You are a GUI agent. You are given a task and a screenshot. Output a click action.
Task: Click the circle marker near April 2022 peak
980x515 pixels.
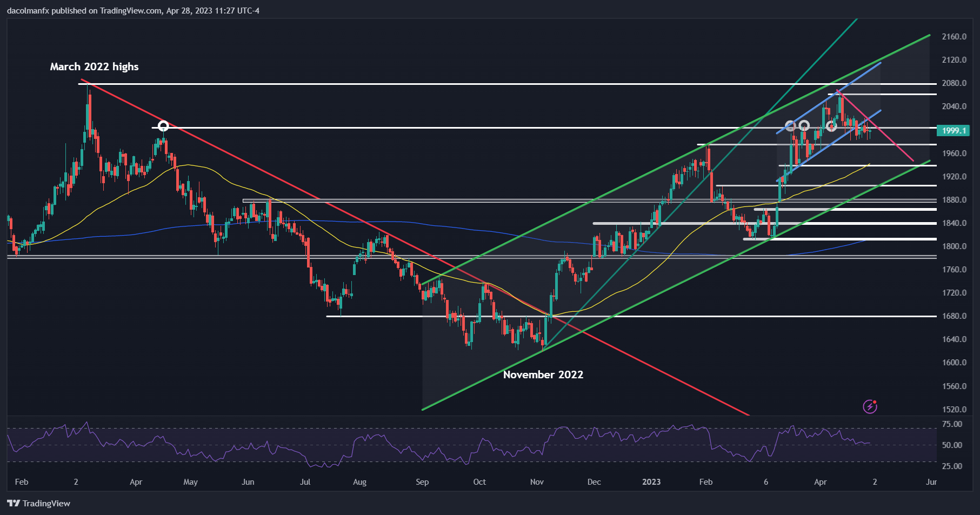click(x=163, y=126)
